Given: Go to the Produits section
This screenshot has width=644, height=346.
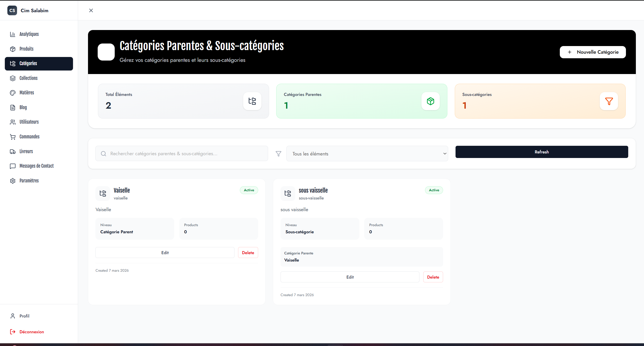Looking at the screenshot, I should [26, 49].
